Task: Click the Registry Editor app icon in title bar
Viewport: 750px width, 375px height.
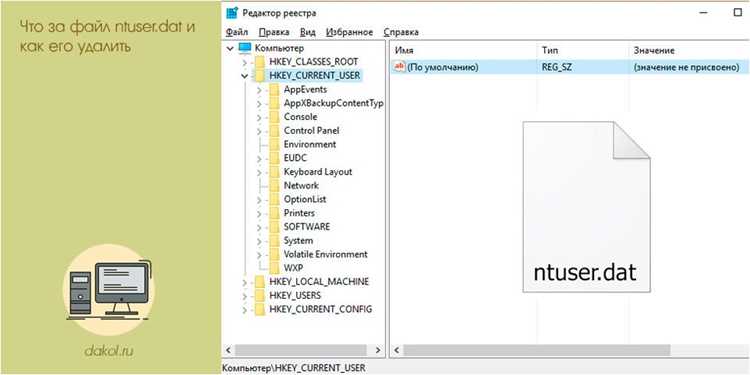Action: (232, 13)
